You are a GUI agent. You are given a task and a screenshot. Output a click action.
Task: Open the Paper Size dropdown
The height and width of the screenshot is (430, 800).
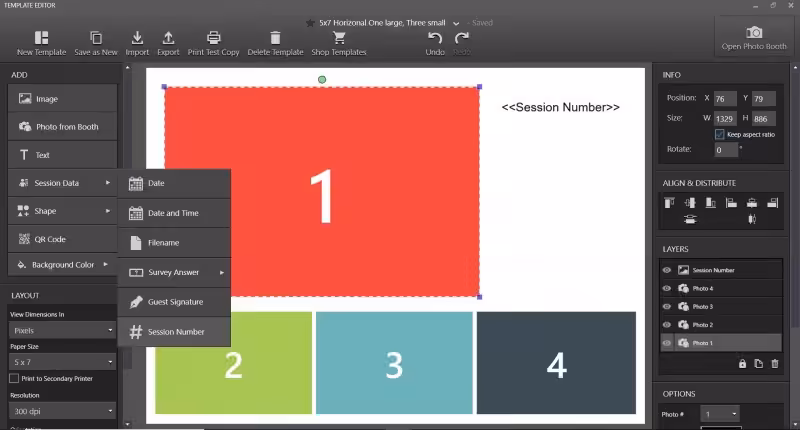pyautogui.click(x=62, y=361)
